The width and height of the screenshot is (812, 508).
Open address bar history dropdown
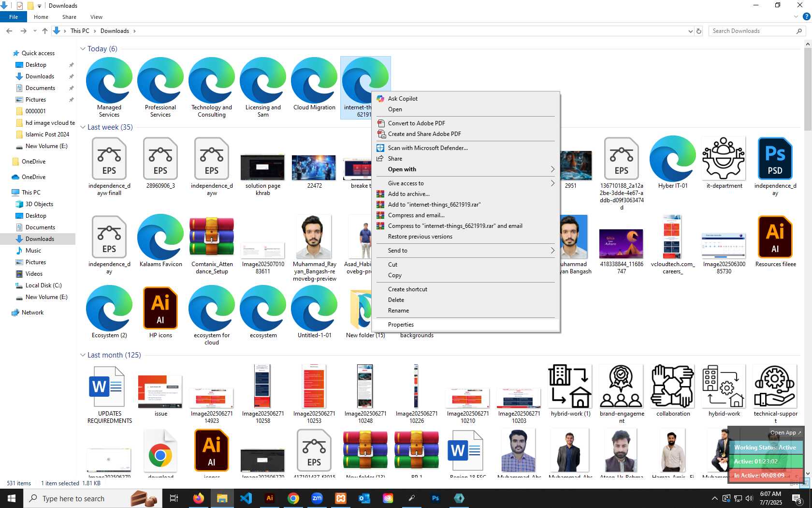(690, 31)
